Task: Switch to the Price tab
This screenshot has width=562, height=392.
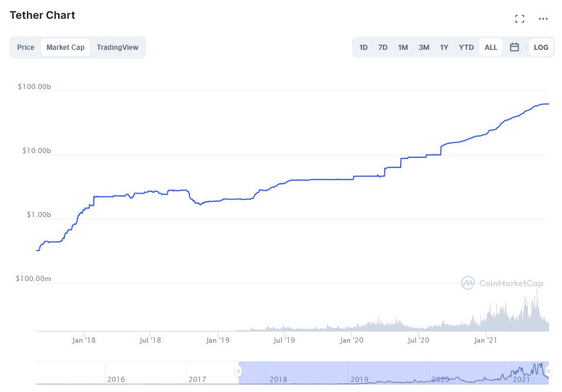Action: [x=26, y=48]
